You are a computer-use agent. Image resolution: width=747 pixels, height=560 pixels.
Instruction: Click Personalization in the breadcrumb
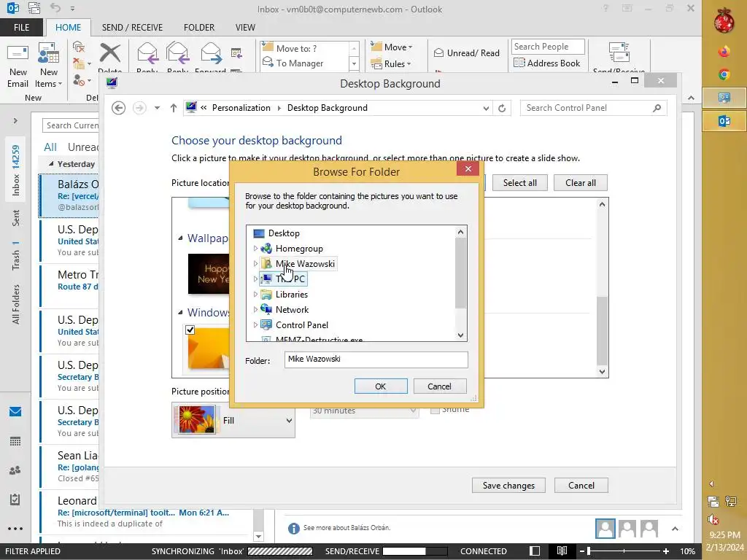point(241,108)
